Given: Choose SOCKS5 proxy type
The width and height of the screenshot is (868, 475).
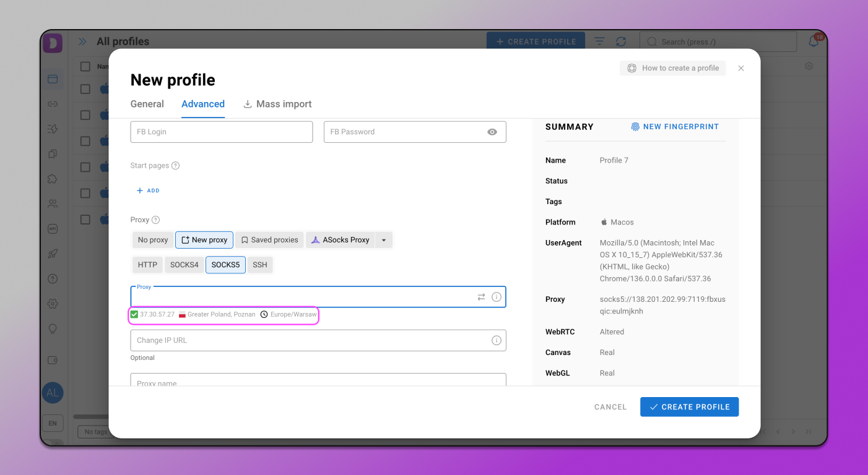Looking at the screenshot, I should tap(225, 265).
